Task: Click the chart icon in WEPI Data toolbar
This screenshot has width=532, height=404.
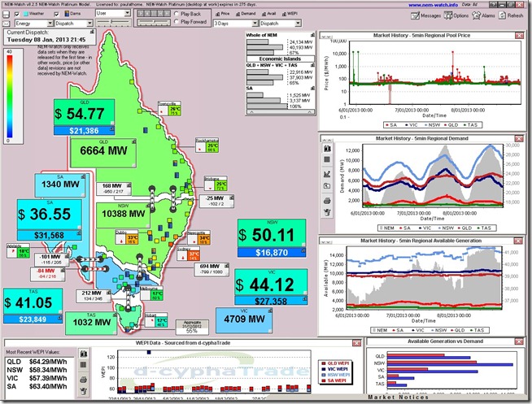Action: 84,354
